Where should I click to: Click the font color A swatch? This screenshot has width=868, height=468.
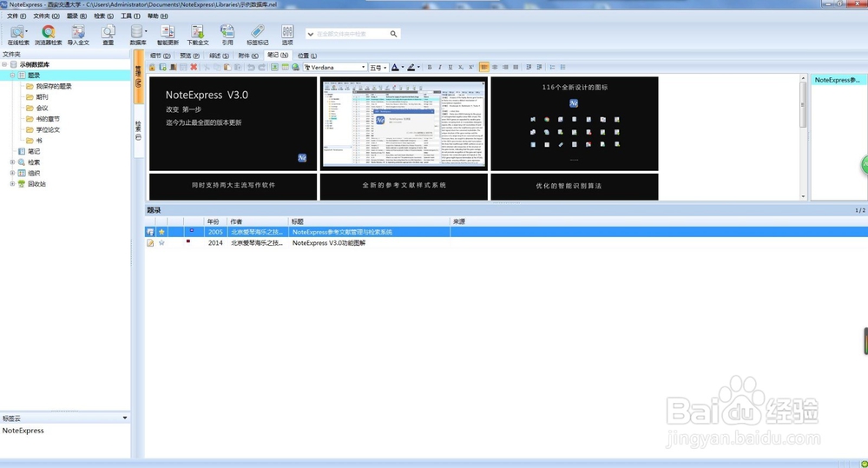[x=395, y=67]
